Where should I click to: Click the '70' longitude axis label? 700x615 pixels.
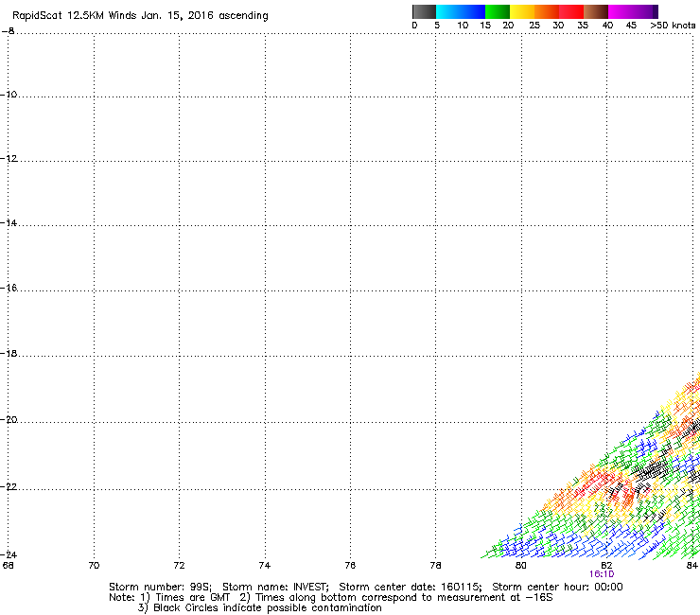point(94,566)
